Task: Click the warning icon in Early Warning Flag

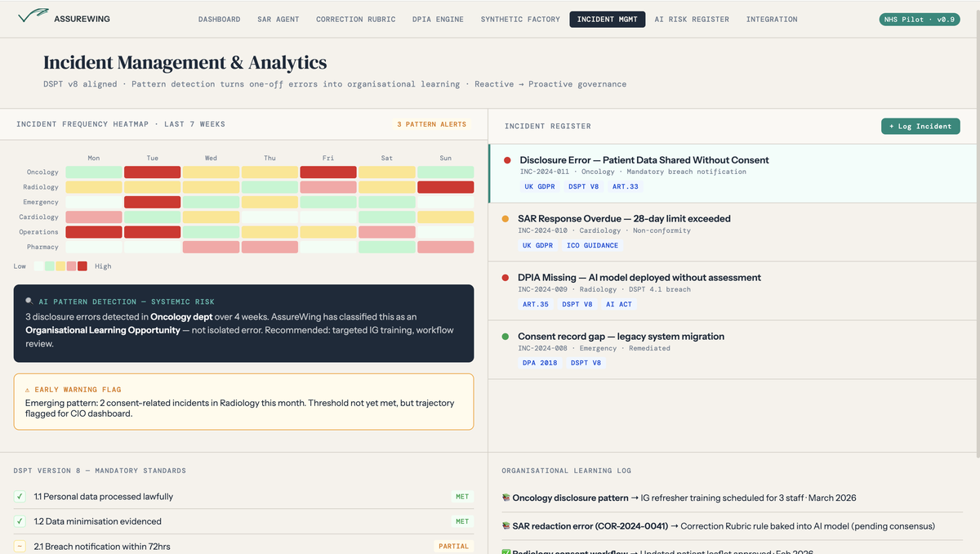Action: (28, 390)
